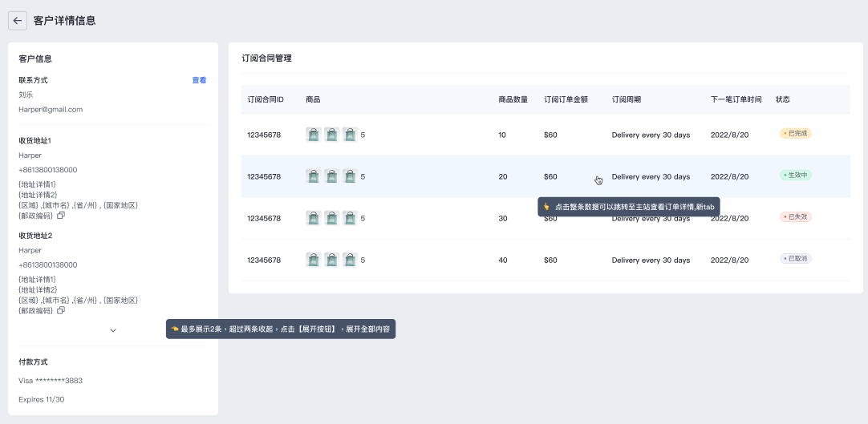868x424 pixels.
Task: Click the 订阅合同ID column header
Action: point(266,99)
